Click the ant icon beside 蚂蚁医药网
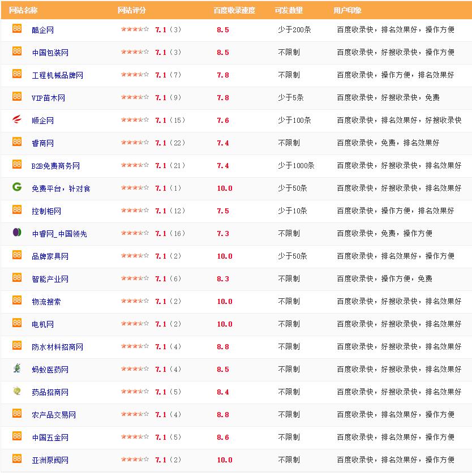Screen dimensions: 472x476 [17, 368]
